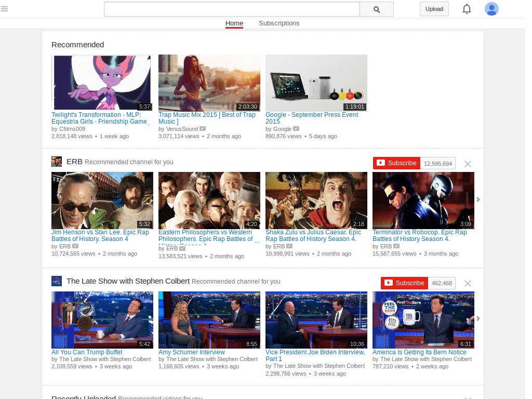Open Terminator vs Robocop thumbnail

(423, 201)
